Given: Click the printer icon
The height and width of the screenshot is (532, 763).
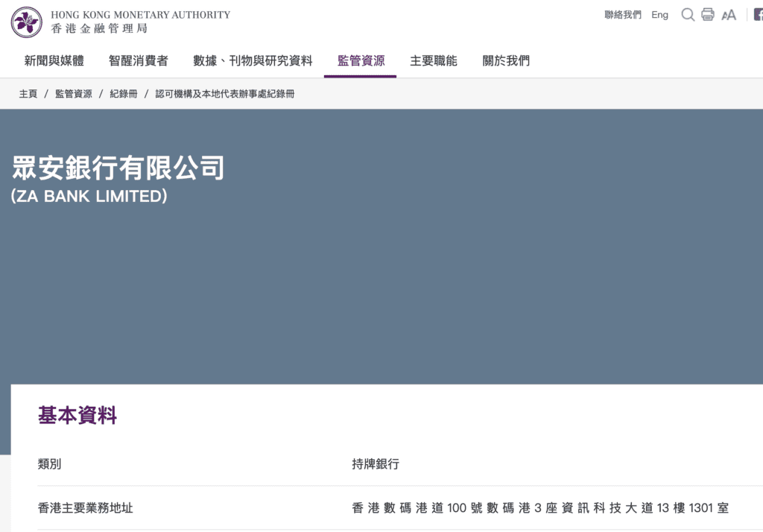Looking at the screenshot, I should pyautogui.click(x=708, y=15).
